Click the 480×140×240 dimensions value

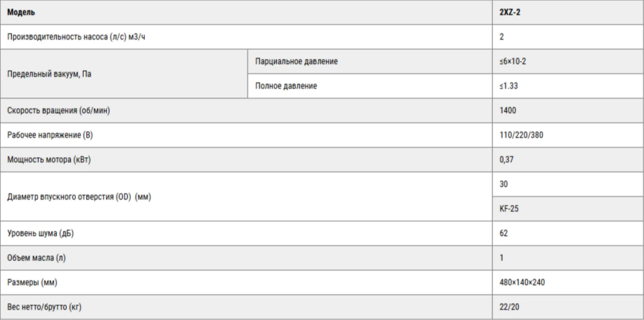522,282
